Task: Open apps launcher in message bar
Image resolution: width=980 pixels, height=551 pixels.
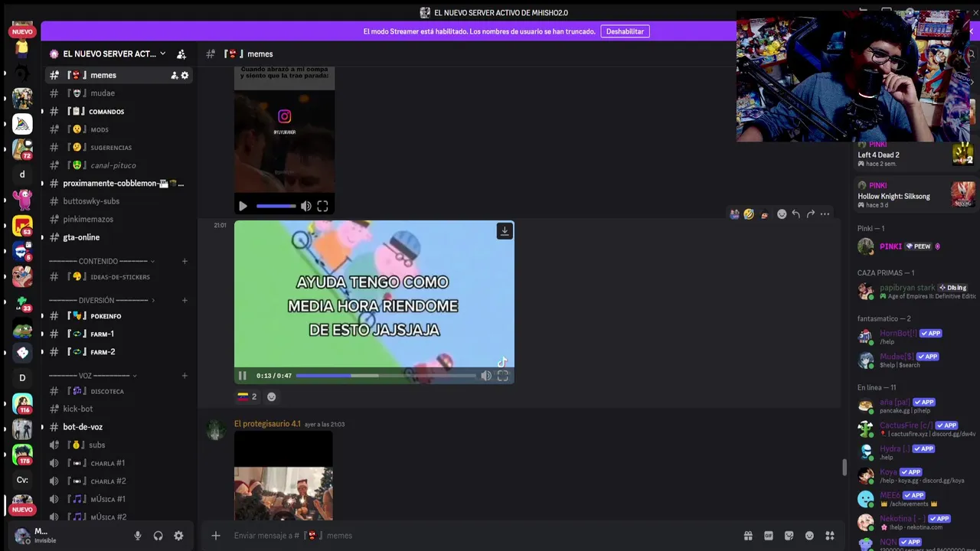Action: point(829,536)
